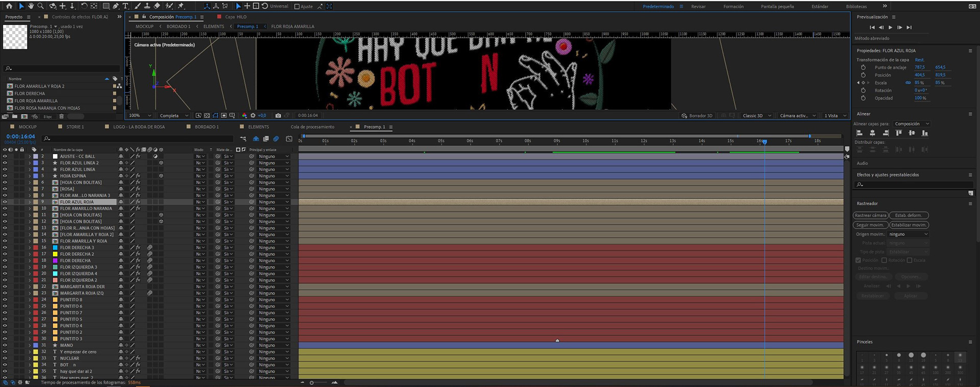Click the timeline zoom slider handle
This screenshot has width=980, height=387.
(x=312, y=382)
